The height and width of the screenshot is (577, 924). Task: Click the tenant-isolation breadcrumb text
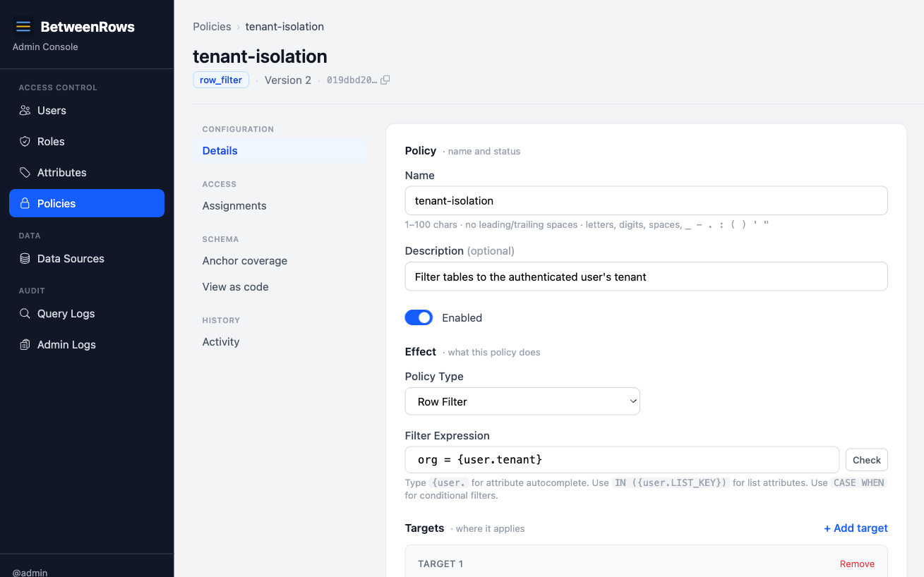[284, 27]
